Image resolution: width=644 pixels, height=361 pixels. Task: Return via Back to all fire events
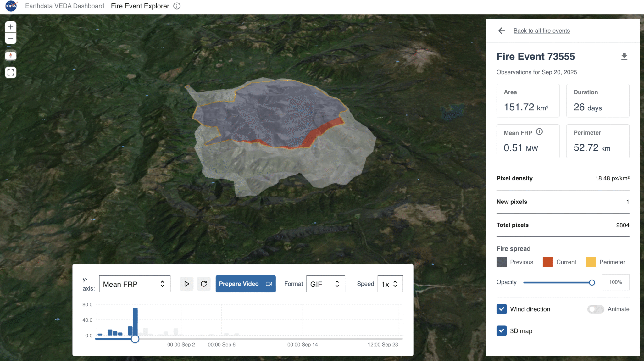click(x=541, y=31)
